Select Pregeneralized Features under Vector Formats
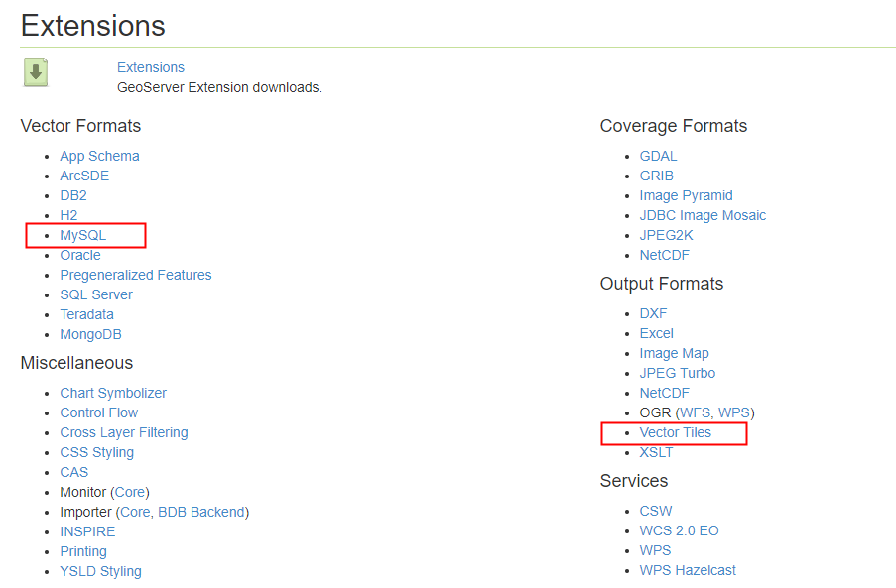This screenshot has width=896, height=588. (x=136, y=275)
